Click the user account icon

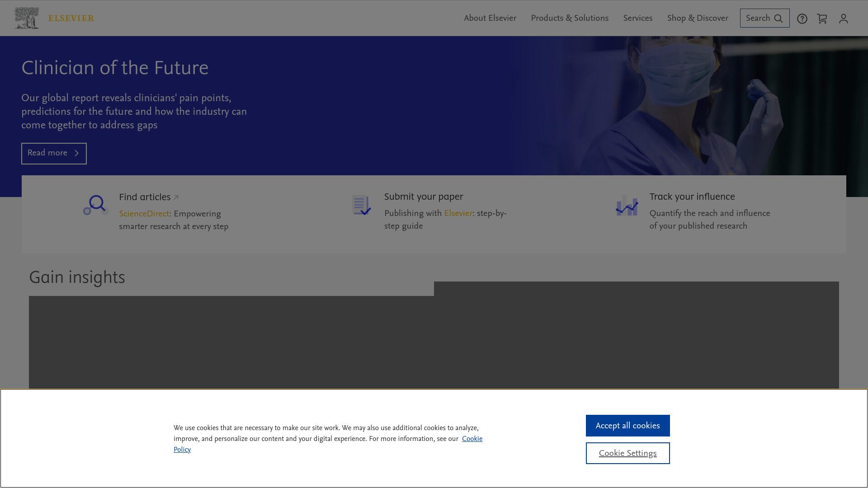844,19
